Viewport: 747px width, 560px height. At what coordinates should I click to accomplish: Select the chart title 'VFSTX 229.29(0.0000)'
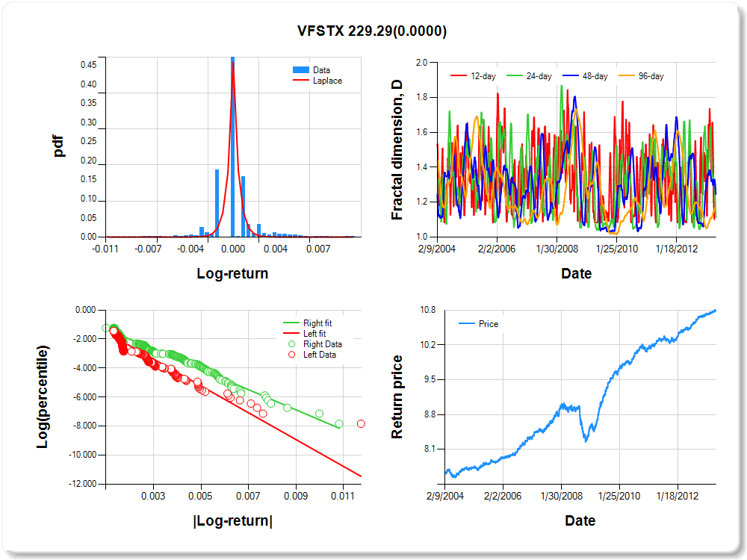372,31
